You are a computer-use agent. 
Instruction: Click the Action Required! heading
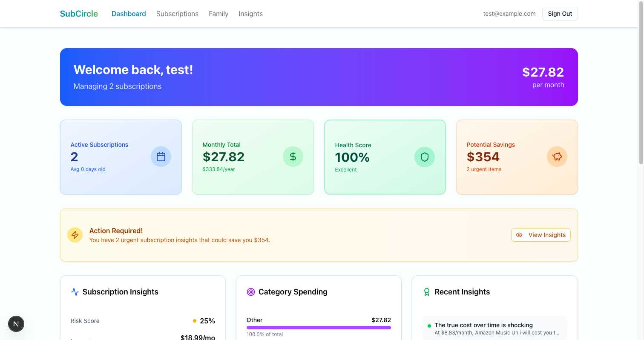[x=116, y=231]
